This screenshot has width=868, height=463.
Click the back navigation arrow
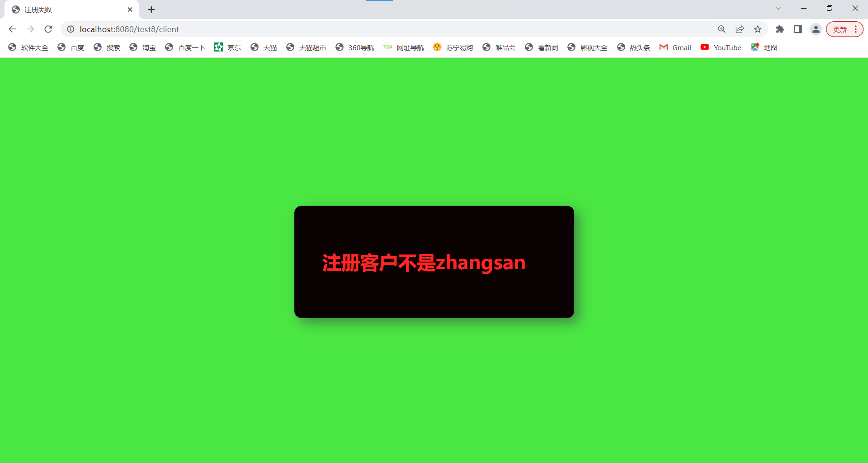[x=12, y=29]
